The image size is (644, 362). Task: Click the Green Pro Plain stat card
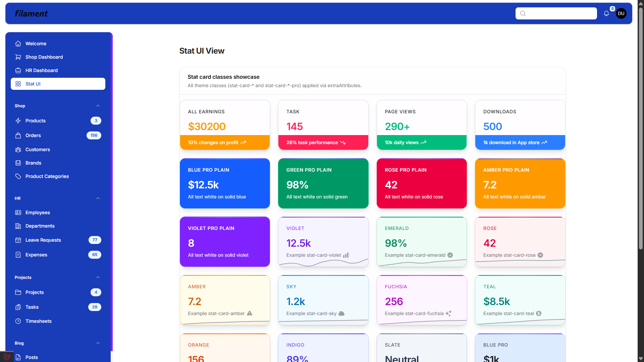pos(323,183)
